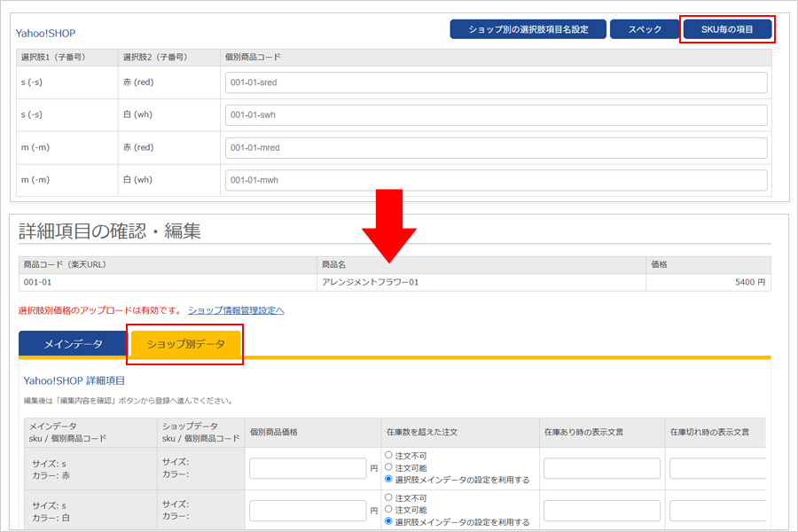
Task: Open the スペック button
Action: click(x=645, y=29)
